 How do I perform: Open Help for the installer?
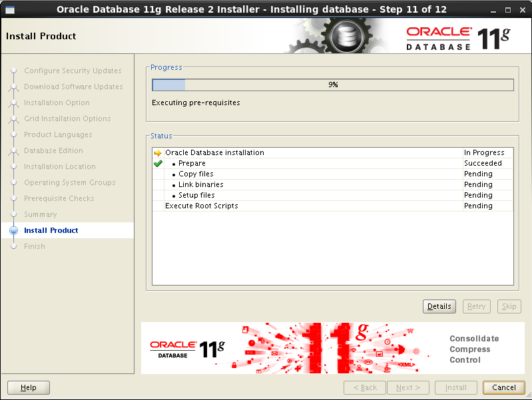click(29, 387)
